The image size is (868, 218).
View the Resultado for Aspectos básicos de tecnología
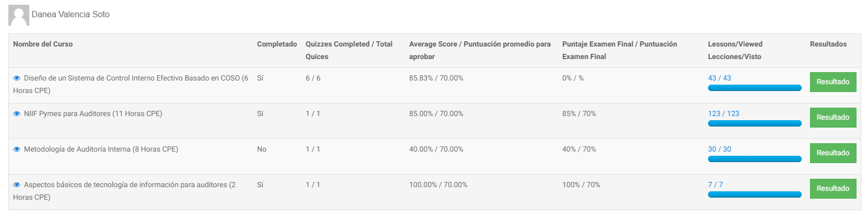(832, 189)
